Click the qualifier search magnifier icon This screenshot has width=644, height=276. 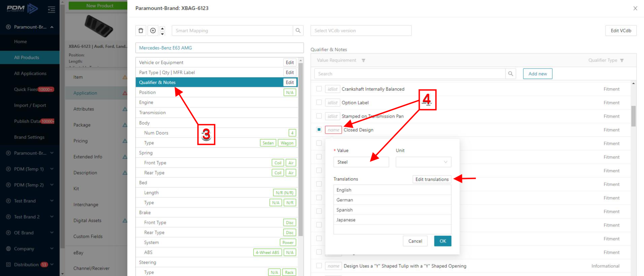(x=511, y=74)
